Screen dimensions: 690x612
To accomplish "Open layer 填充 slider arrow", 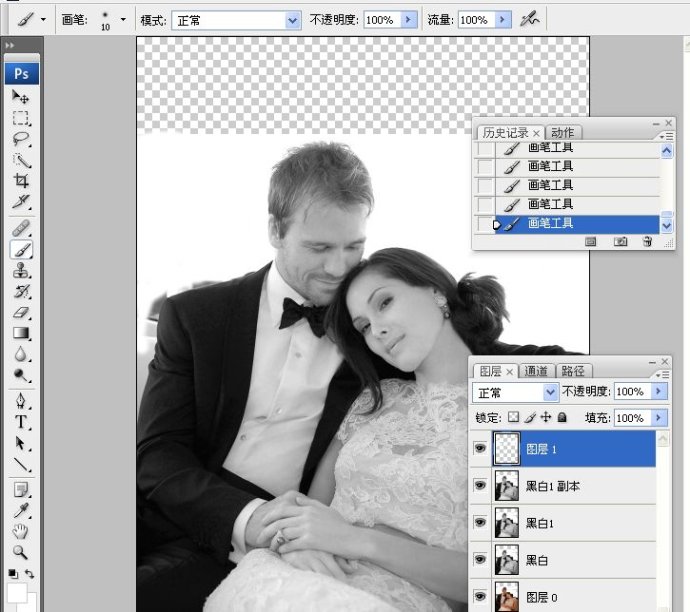I will click(659, 418).
